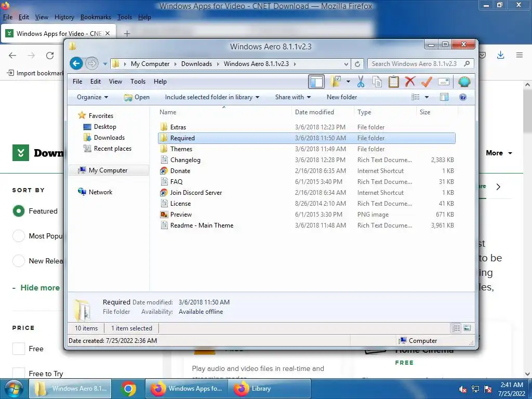Toggle the navigation pane toolbar button
The height and width of the screenshot is (399, 532).
316,82
